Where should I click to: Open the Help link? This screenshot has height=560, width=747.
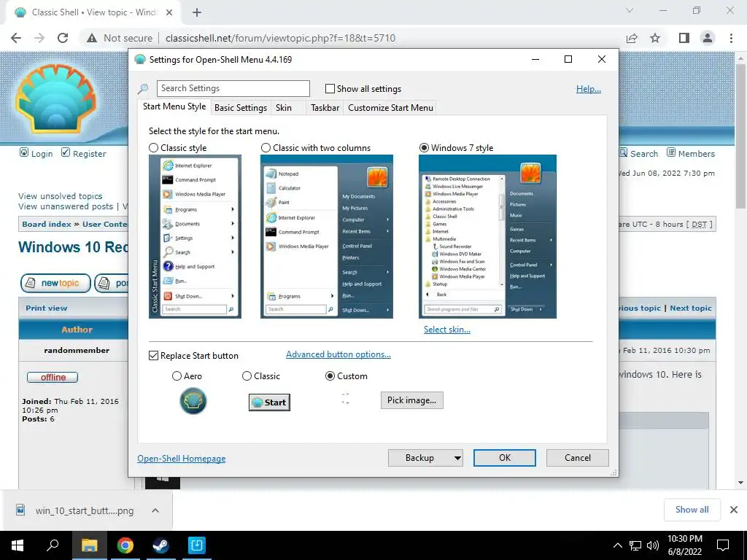point(589,89)
